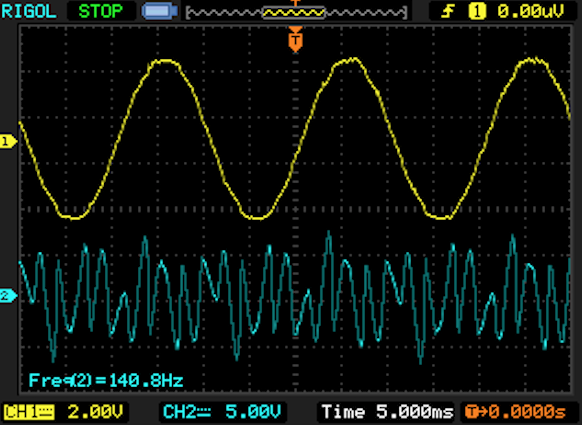Click the yellow trigger source channel 1 badge

coord(477,11)
